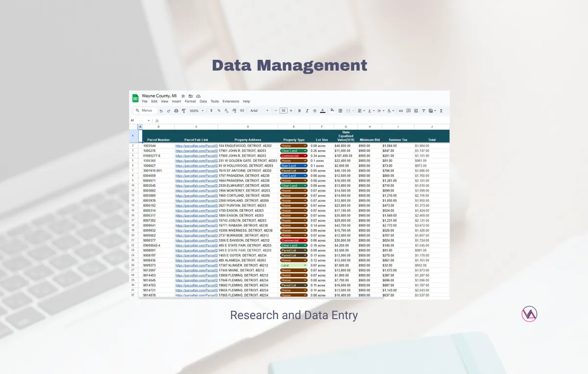Open text rotation options
This screenshot has height=374, width=588.
pos(391,111)
